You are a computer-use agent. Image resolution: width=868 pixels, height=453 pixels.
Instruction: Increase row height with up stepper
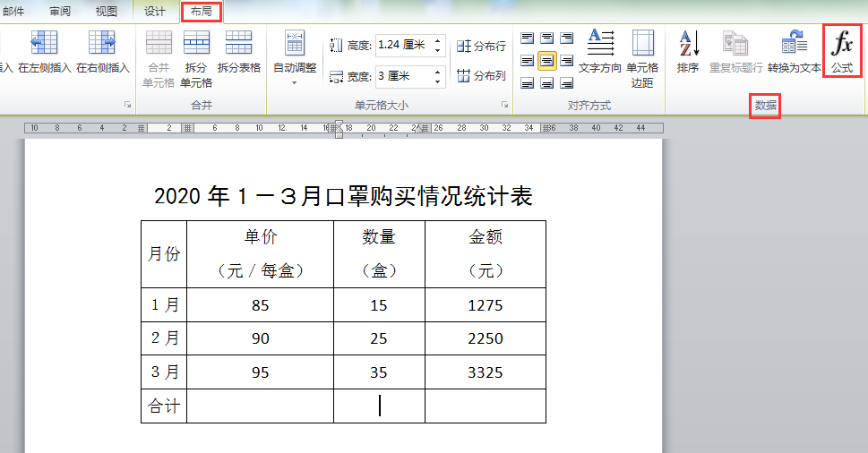tap(437, 40)
